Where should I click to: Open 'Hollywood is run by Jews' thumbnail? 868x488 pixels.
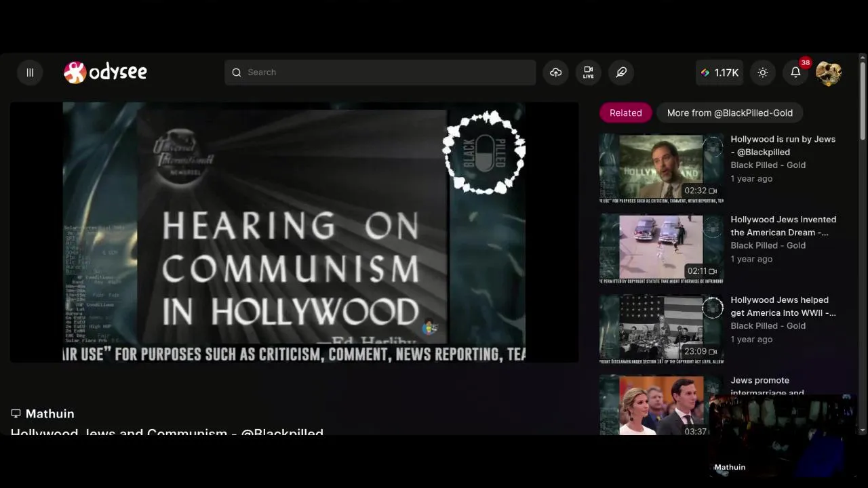tap(661, 168)
